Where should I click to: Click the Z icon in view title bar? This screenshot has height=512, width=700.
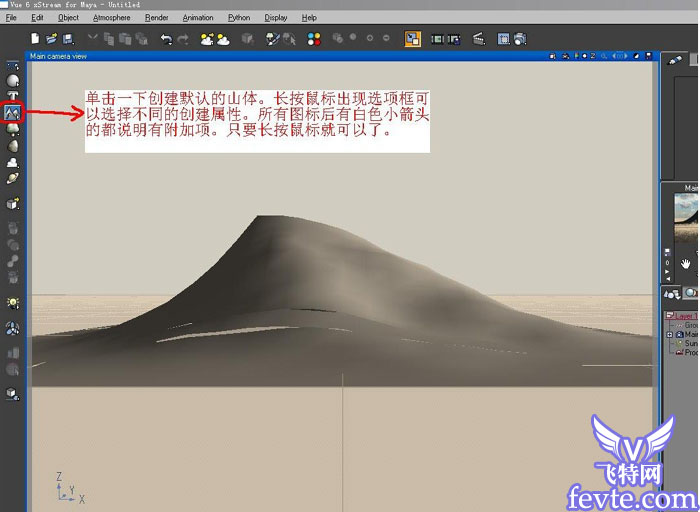pyautogui.click(x=593, y=56)
